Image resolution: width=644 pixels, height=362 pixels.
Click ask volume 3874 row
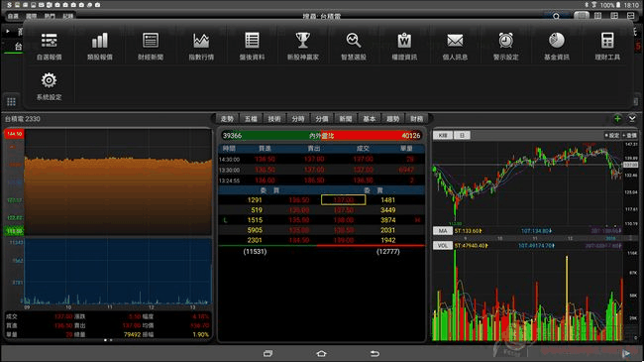[x=387, y=220]
